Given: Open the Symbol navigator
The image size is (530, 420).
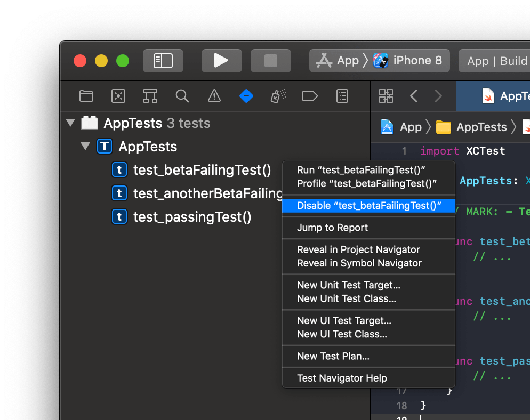Looking at the screenshot, I should click(x=150, y=96).
